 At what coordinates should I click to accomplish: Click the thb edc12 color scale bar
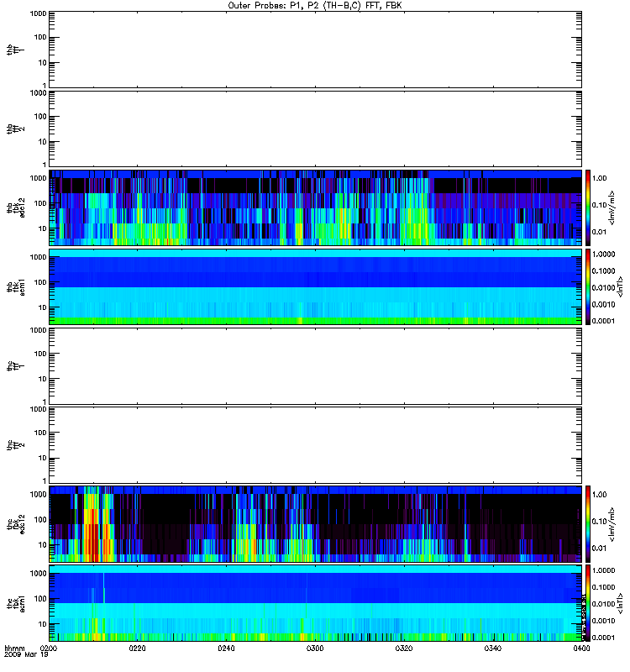point(588,207)
